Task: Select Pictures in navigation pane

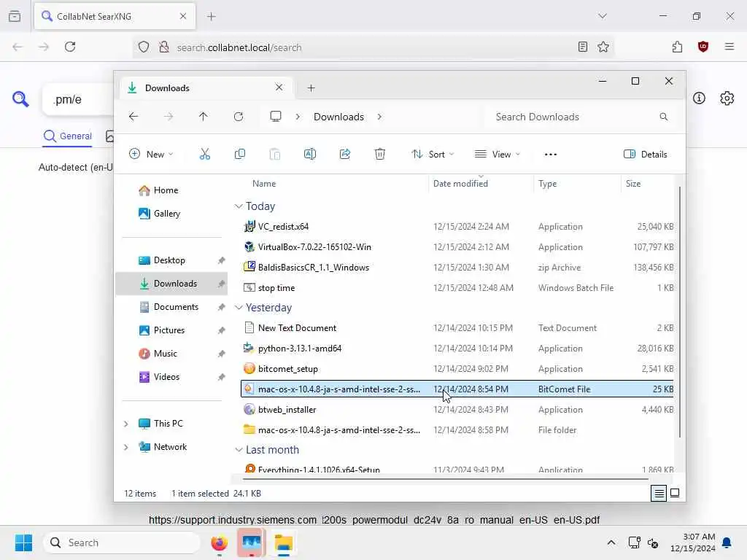Action: [171, 330]
